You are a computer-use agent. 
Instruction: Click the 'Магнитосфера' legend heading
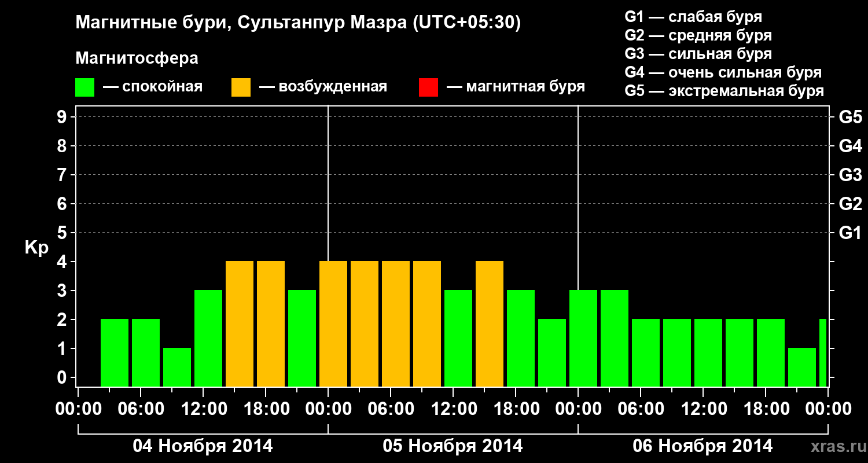pos(137,58)
